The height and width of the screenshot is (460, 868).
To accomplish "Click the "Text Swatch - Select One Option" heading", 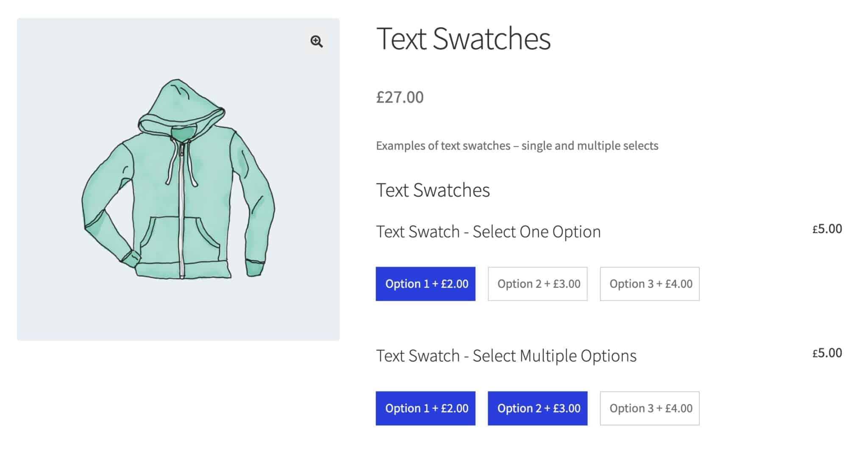I will [x=488, y=231].
